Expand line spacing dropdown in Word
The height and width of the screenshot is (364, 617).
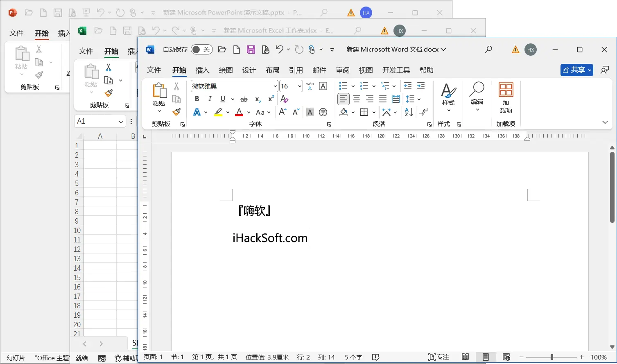[419, 99]
